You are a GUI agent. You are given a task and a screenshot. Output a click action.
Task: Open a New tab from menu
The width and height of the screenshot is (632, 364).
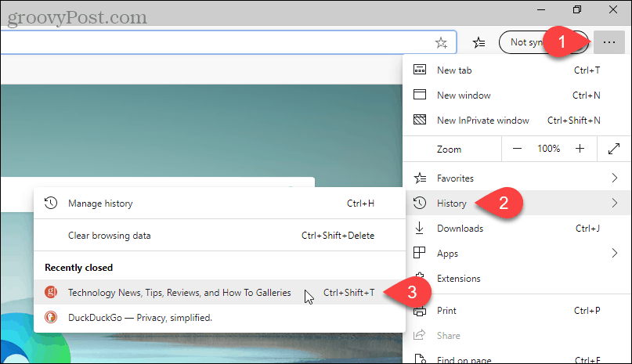[x=456, y=70]
